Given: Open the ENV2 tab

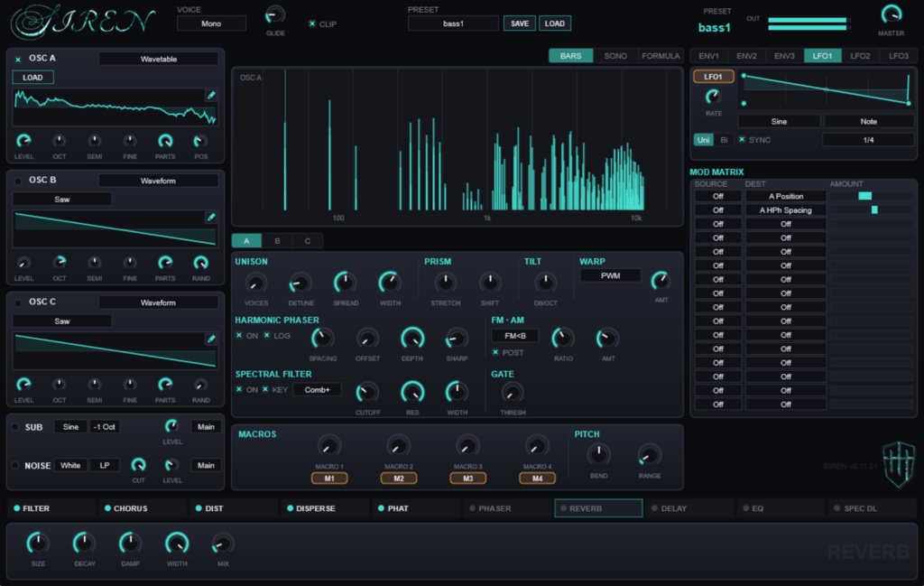Looking at the screenshot, I should [746, 56].
